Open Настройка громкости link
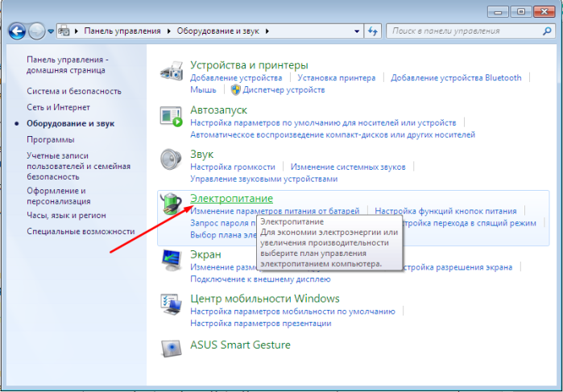This screenshot has height=392, width=563. click(x=233, y=167)
